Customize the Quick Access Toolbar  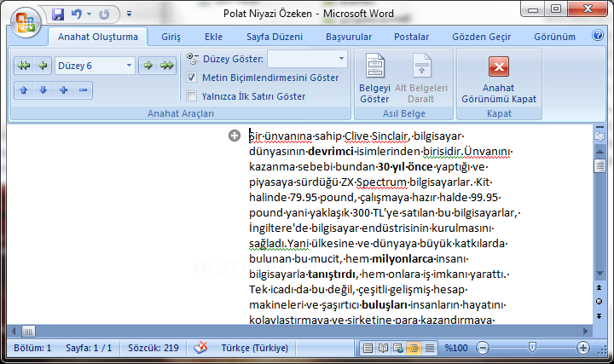(130, 14)
